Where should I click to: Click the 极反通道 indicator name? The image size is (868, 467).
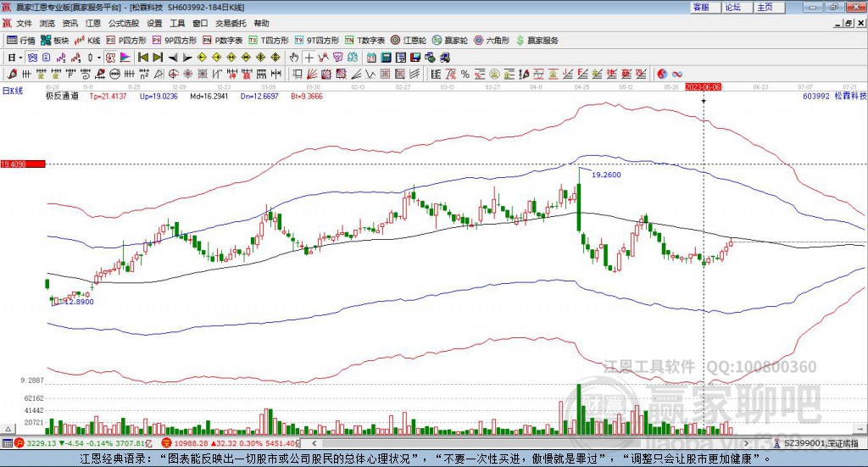(62, 97)
